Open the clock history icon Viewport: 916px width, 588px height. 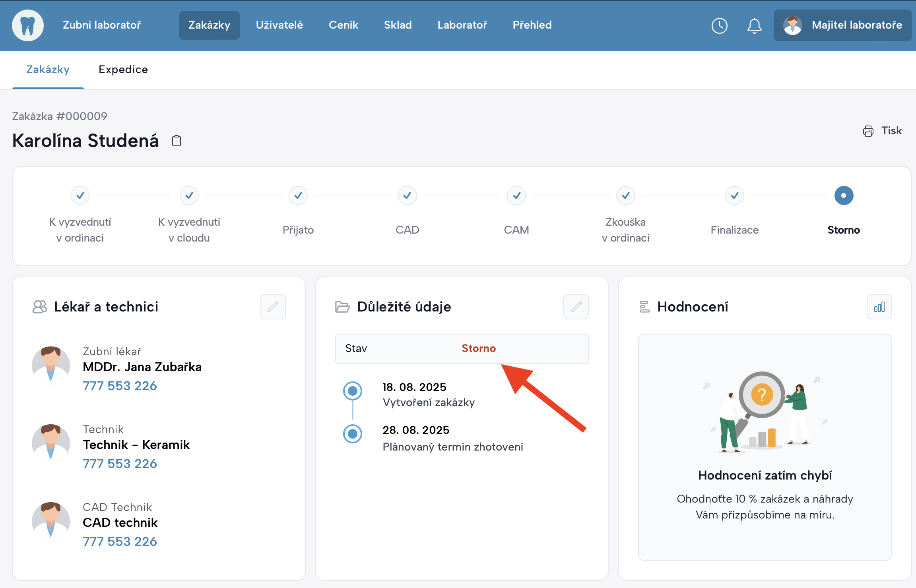point(719,26)
